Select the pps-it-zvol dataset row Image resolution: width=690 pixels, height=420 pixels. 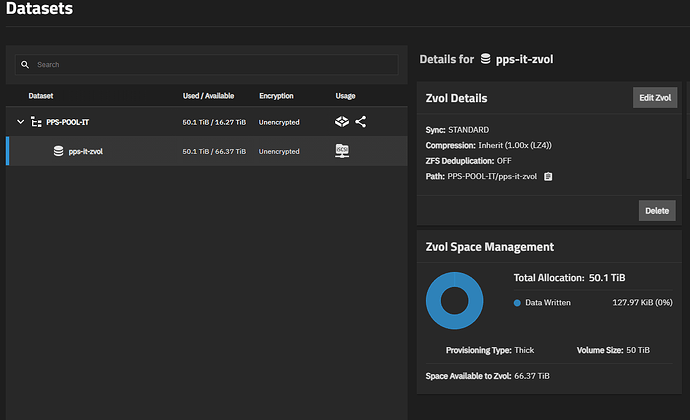(x=207, y=151)
